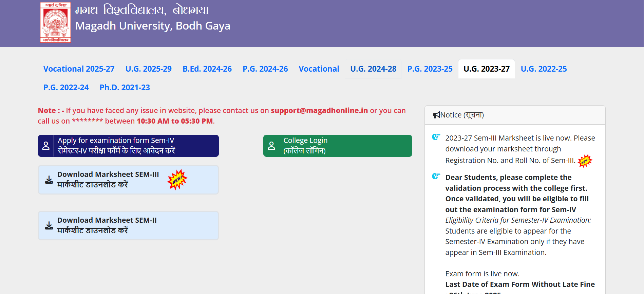Click Notice (सूचना) panel header
644x294 pixels.
pos(515,115)
